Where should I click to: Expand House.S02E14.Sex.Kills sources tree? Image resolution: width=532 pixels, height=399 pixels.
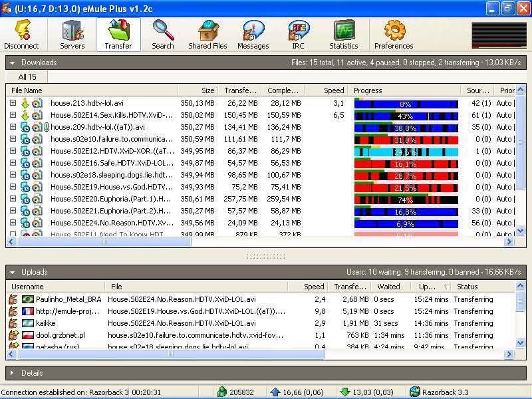coord(13,114)
